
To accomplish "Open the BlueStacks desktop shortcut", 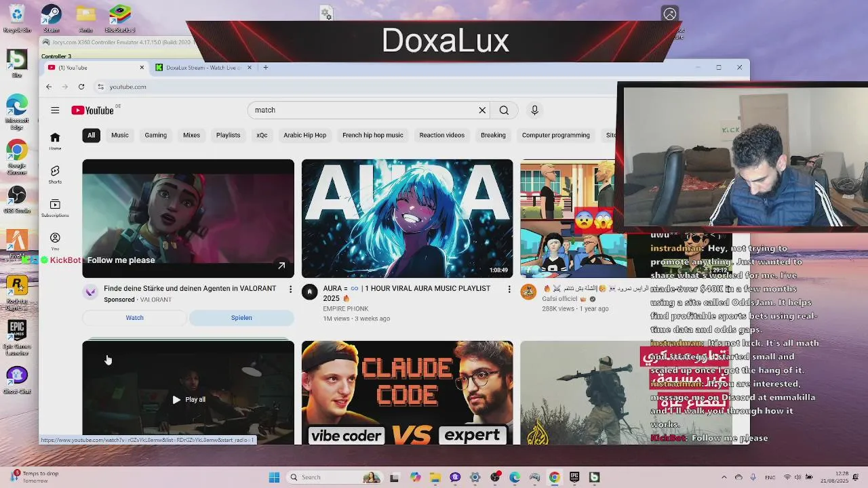I will pyautogui.click(x=120, y=18).
